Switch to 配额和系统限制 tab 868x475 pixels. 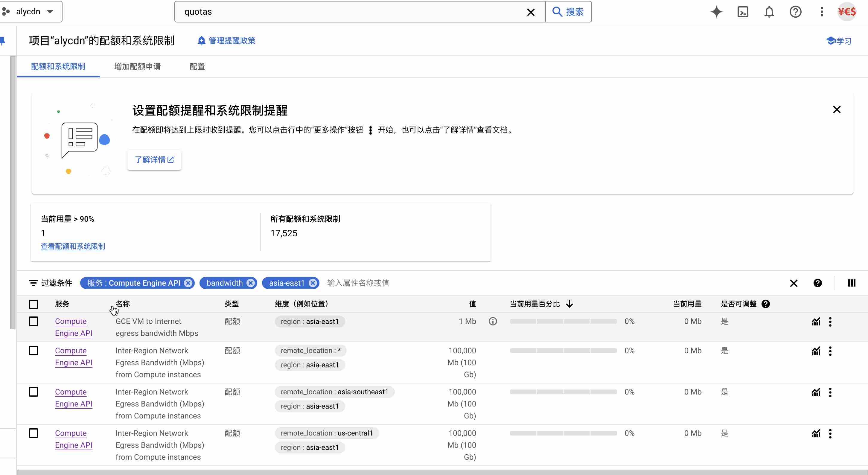[x=58, y=66]
